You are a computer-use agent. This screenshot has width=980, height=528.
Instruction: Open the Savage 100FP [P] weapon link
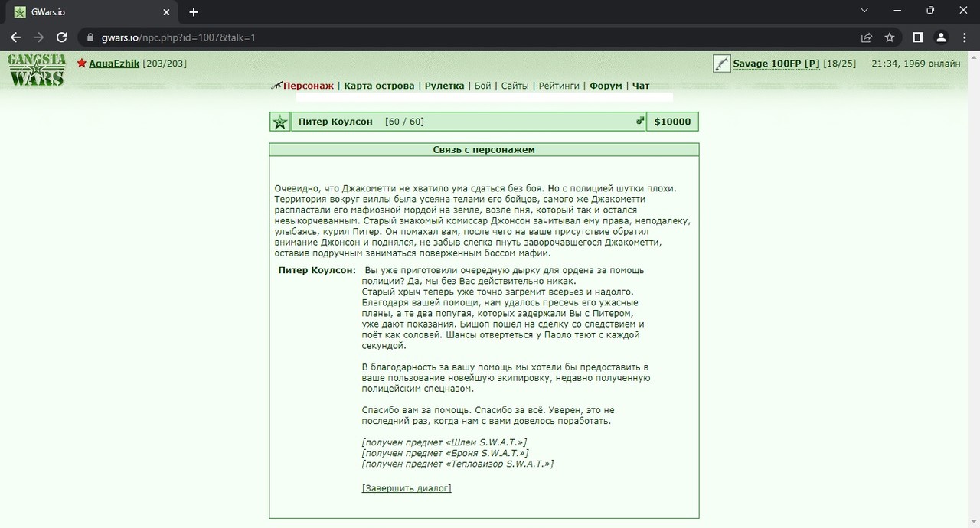click(776, 64)
